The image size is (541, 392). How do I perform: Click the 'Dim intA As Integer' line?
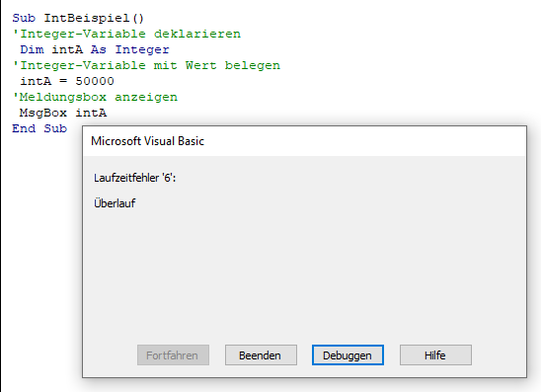coord(95,49)
